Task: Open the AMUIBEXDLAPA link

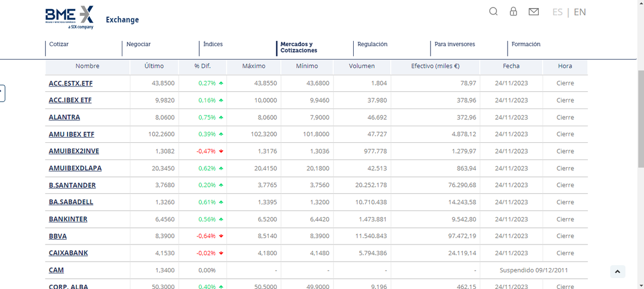Action: pos(75,168)
